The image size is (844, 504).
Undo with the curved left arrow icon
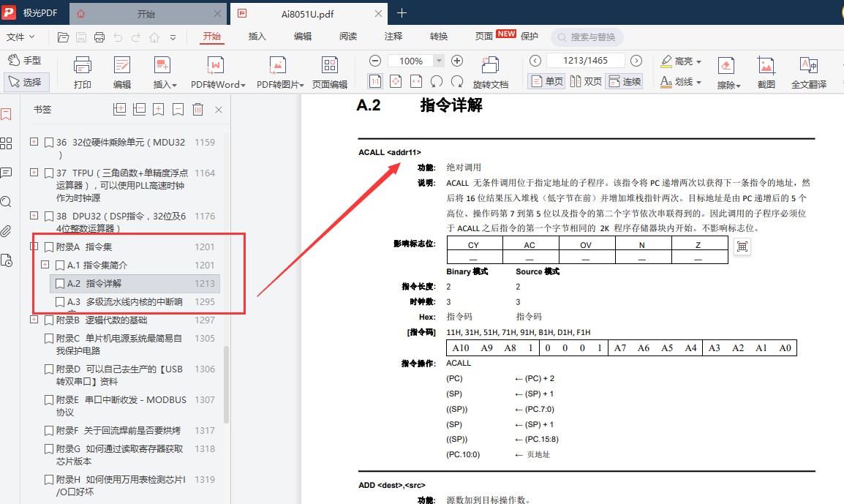point(118,37)
